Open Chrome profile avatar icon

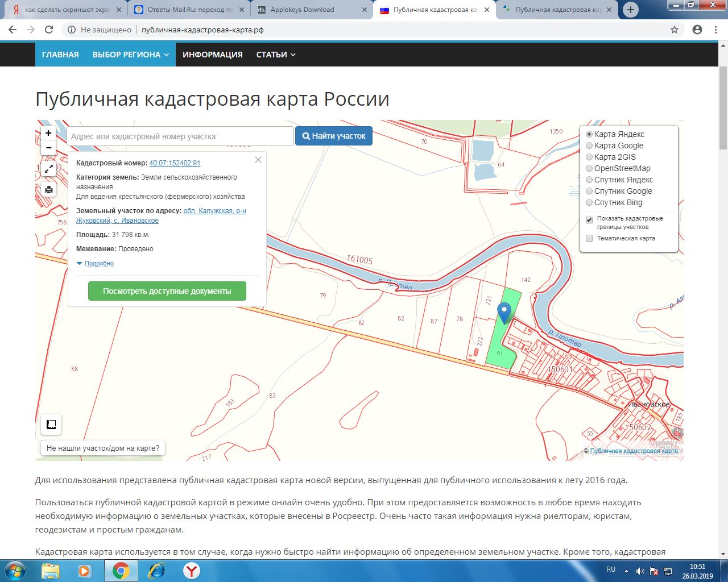(x=697, y=30)
